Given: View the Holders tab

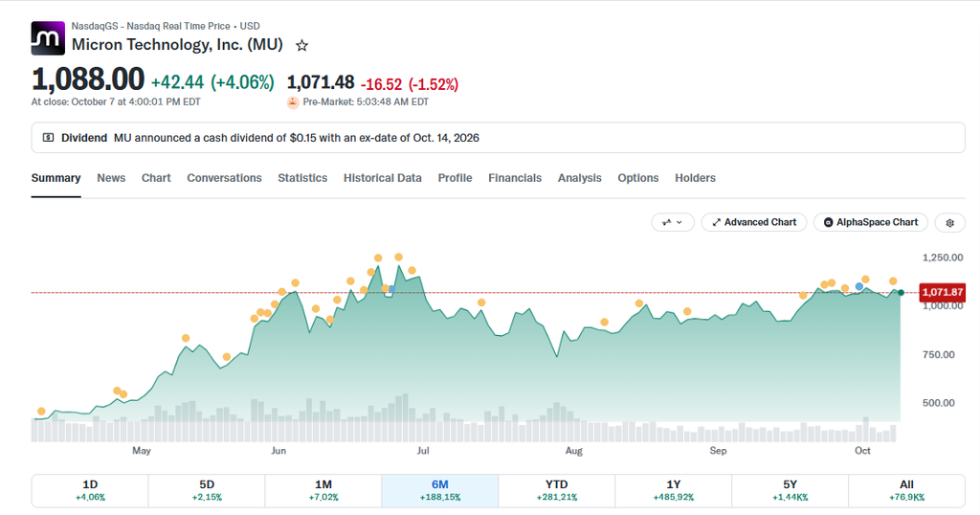Looking at the screenshot, I should click(x=695, y=178).
